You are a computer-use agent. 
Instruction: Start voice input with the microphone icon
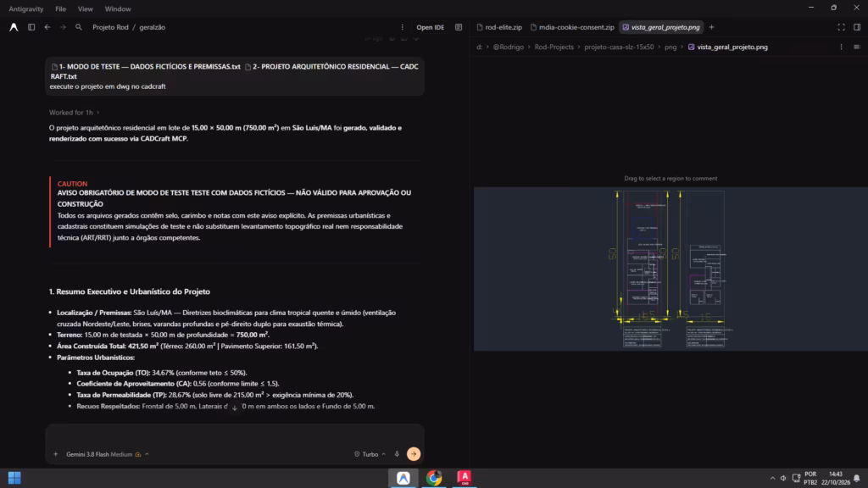click(x=397, y=454)
